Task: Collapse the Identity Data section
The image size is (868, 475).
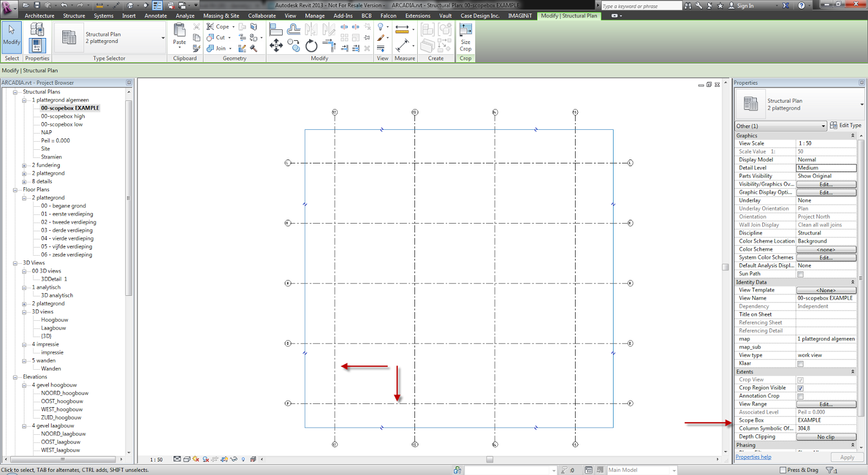Action: pos(853,282)
